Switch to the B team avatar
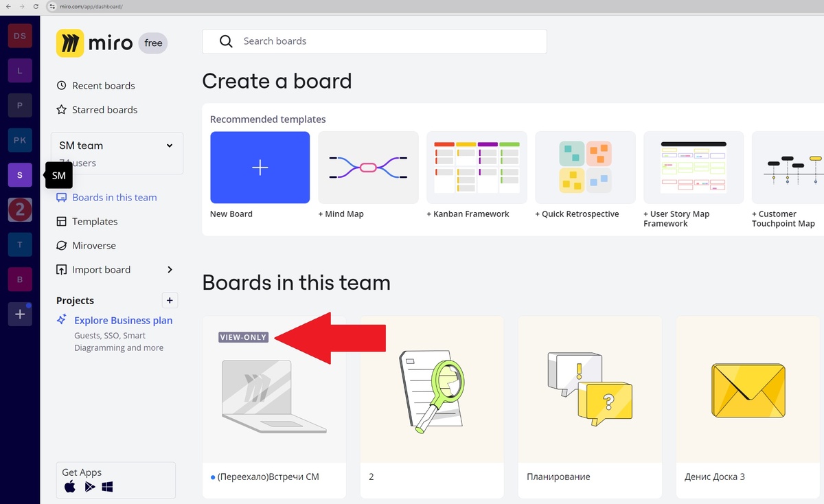824x504 pixels. tap(20, 279)
